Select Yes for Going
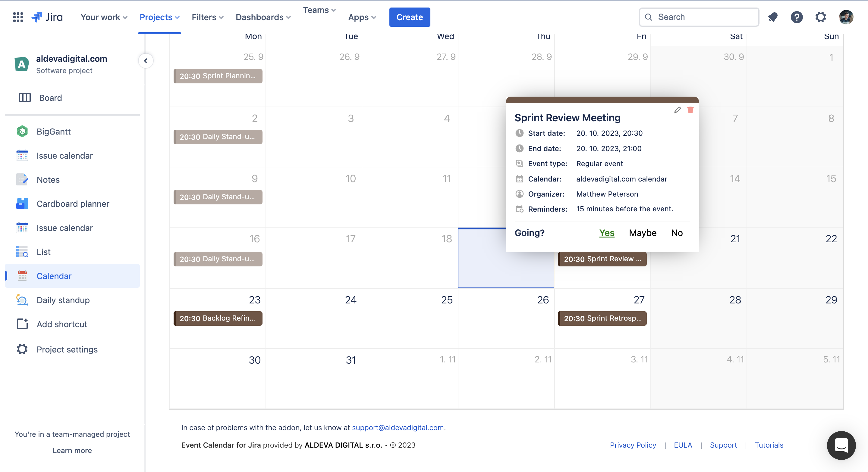 click(x=606, y=233)
